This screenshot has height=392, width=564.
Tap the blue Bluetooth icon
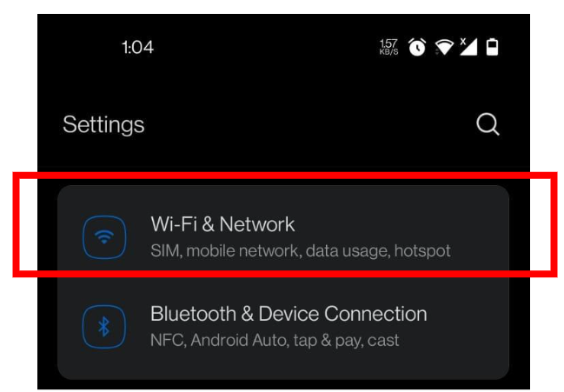pos(104,327)
